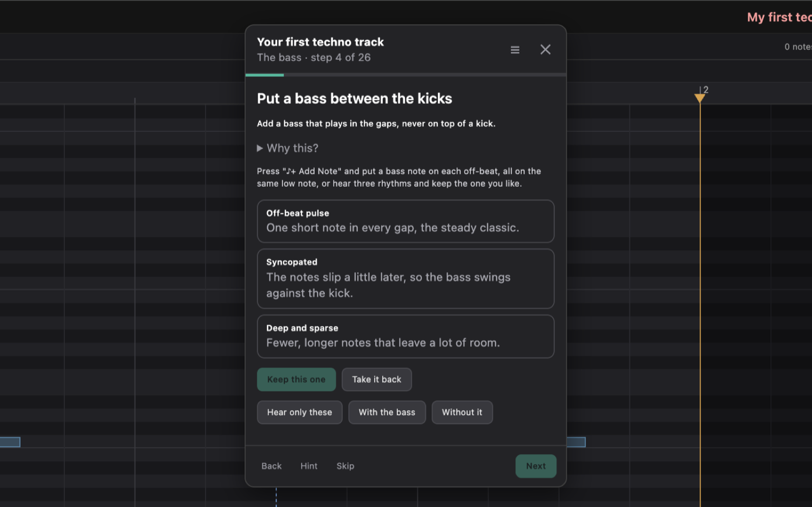This screenshot has height=507, width=812.
Task: Show a Hint for this step
Action: tap(309, 466)
